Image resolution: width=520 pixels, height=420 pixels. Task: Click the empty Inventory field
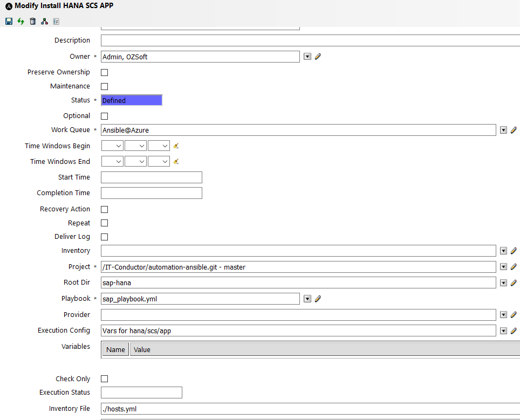click(298, 251)
